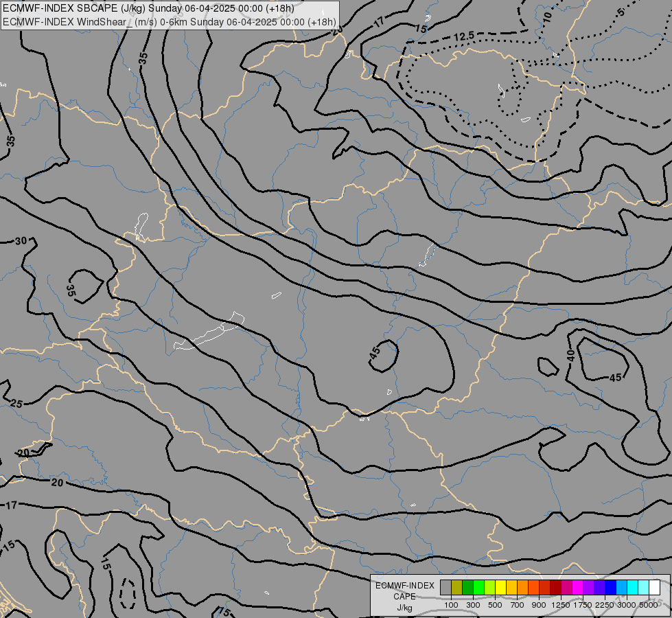Click the violet-purple swatch right of the 1750 tick
The width and height of the screenshot is (672, 618).
click(589, 588)
